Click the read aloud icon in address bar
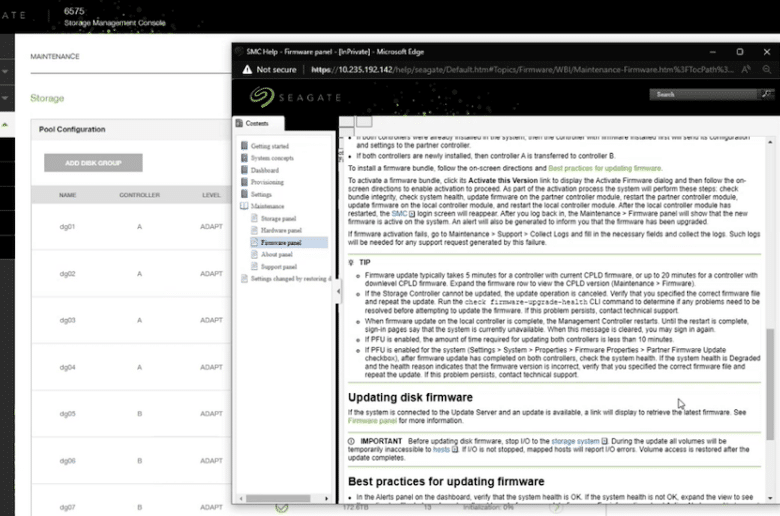780x516 pixels. pos(746,70)
